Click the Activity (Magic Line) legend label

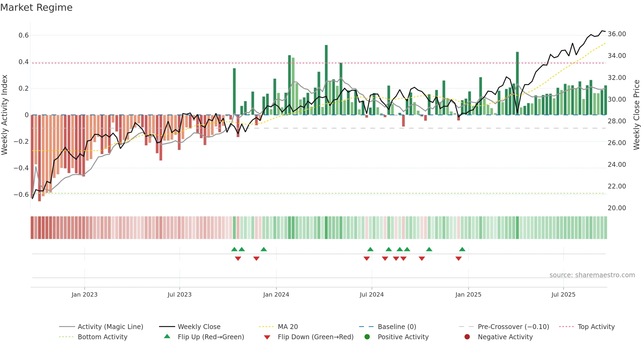(x=111, y=327)
